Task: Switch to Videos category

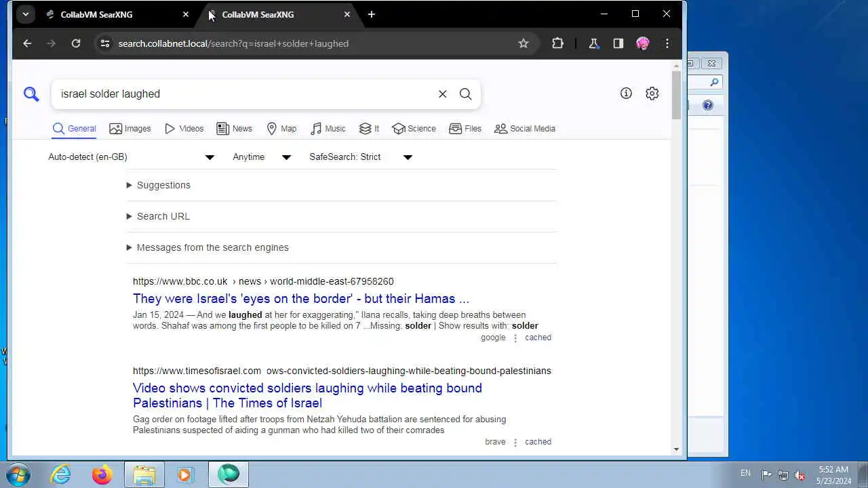Action: (x=184, y=129)
